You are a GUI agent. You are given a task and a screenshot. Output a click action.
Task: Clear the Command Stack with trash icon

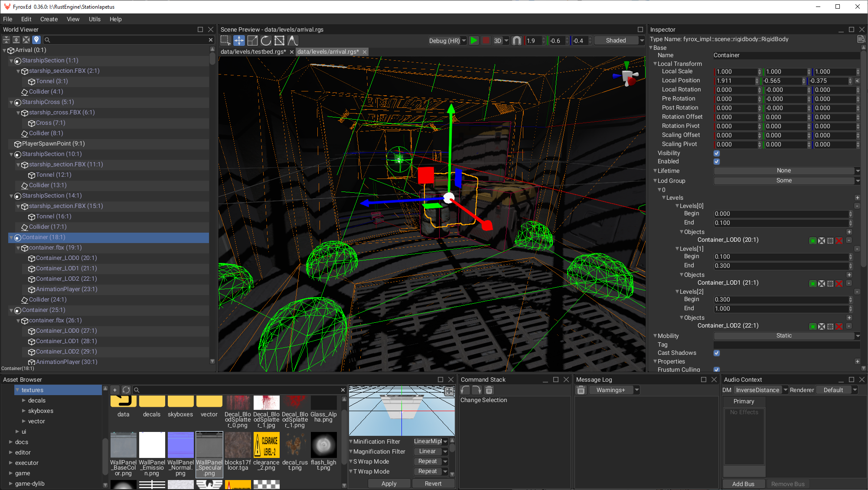[x=489, y=390]
